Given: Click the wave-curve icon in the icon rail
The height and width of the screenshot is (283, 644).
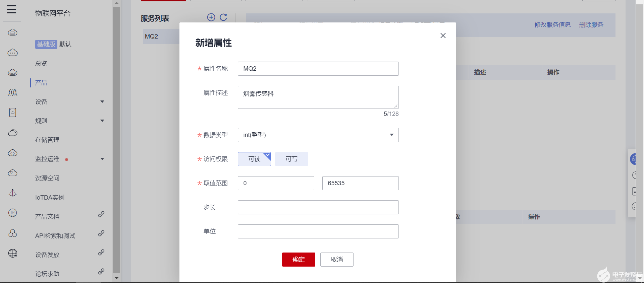Looking at the screenshot, I should (x=13, y=92).
